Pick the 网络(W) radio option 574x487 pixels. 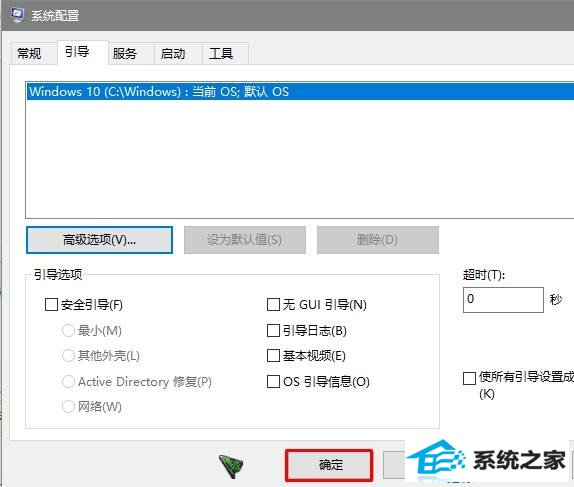click(68, 406)
